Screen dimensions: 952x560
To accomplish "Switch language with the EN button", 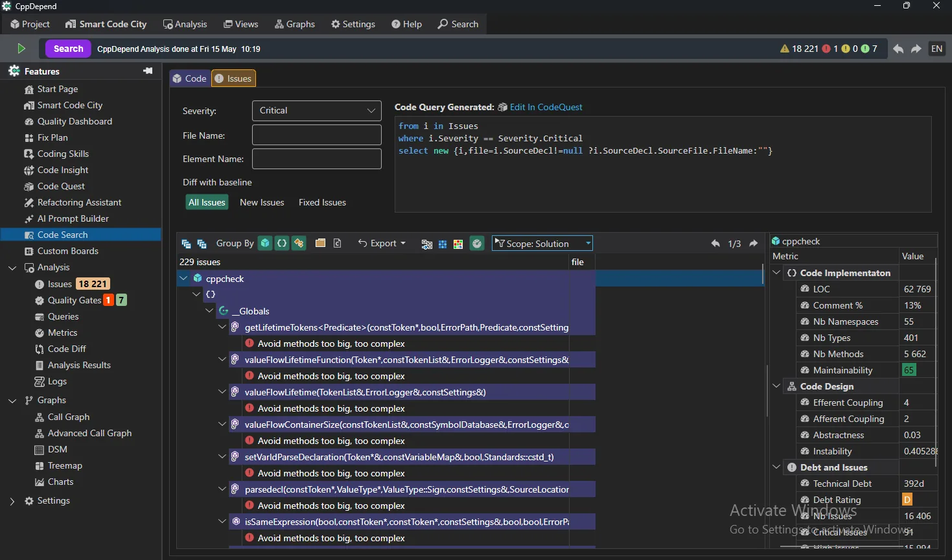I will click(937, 49).
